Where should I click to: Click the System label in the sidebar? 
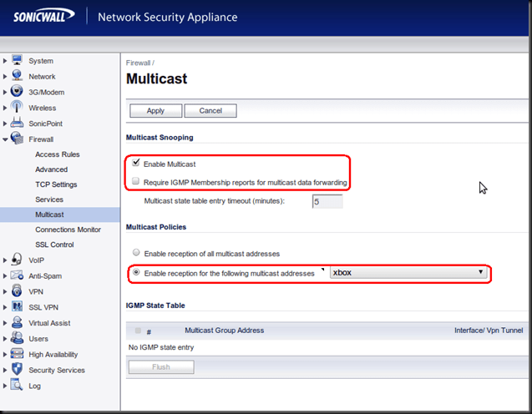coord(41,61)
